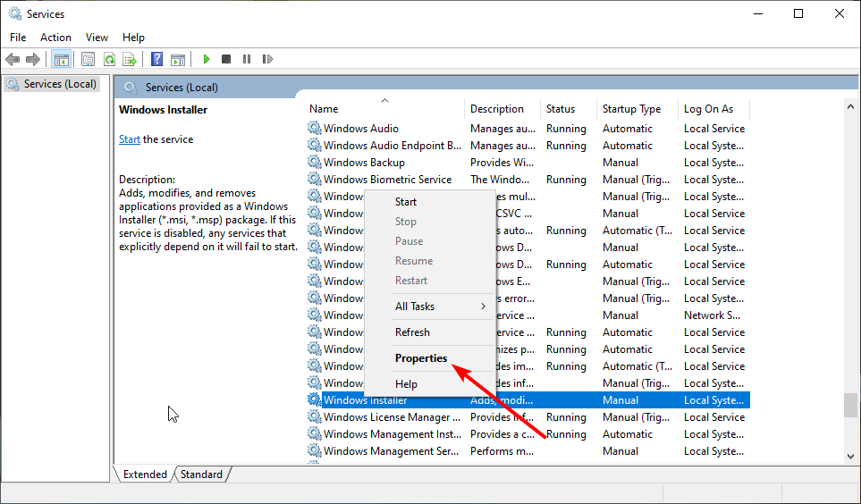Image resolution: width=861 pixels, height=504 pixels.
Task: Click the Back arrow in toolbar
Action: [x=13, y=60]
